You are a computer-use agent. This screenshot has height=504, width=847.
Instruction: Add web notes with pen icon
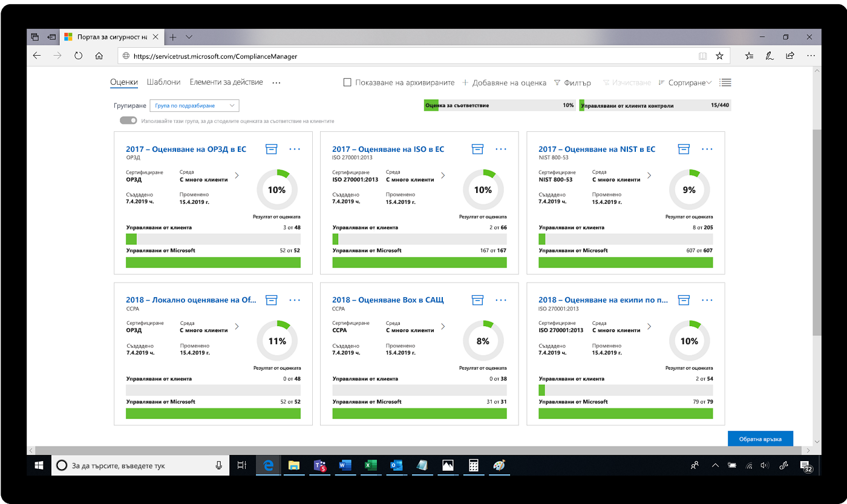click(769, 56)
